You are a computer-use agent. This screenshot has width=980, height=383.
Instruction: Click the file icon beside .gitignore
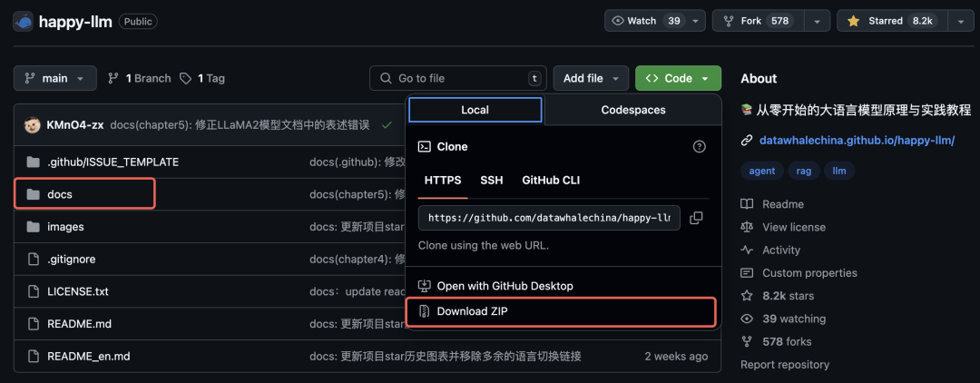point(34,260)
